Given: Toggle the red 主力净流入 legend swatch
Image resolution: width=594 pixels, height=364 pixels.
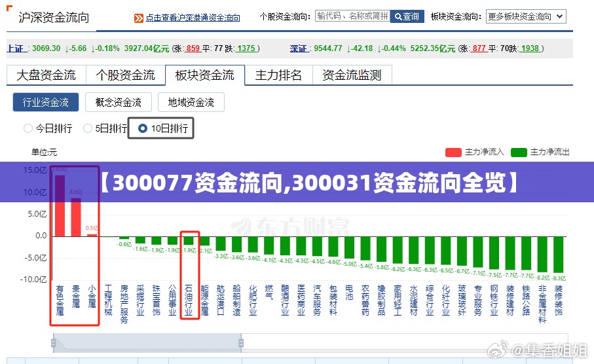Looking at the screenshot, I should (453, 153).
